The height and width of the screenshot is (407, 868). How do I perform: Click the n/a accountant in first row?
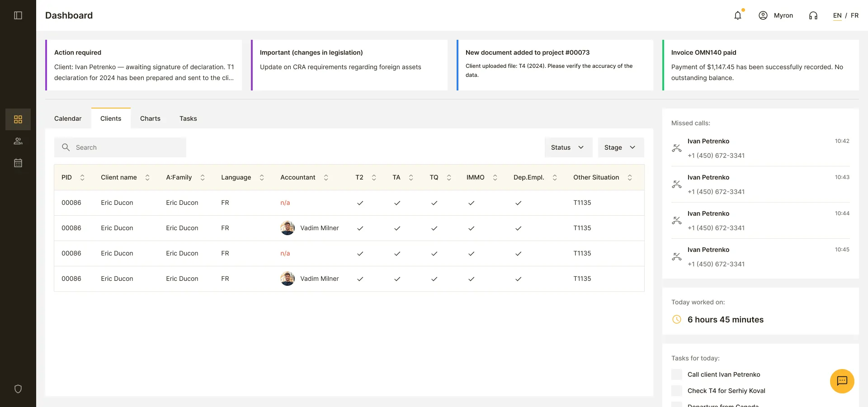click(x=285, y=203)
